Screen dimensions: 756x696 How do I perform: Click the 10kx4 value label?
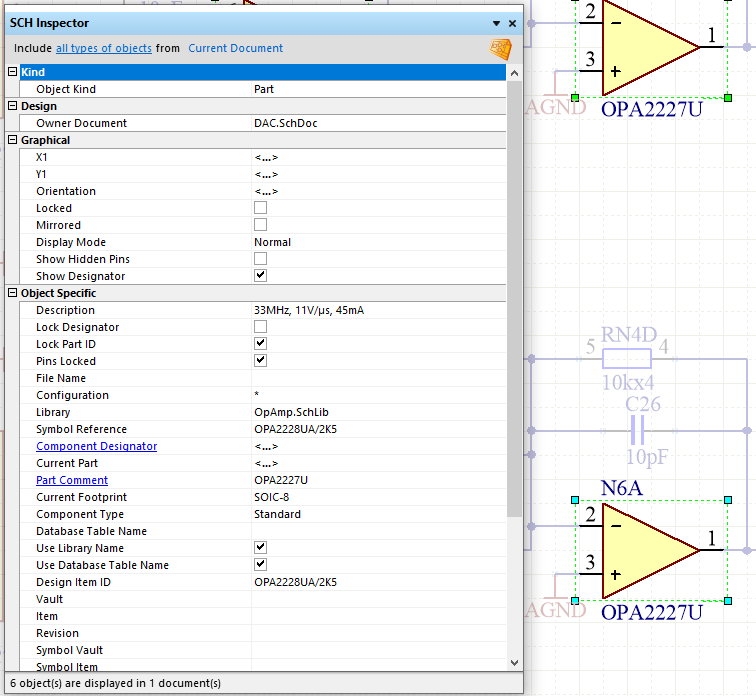coord(628,383)
